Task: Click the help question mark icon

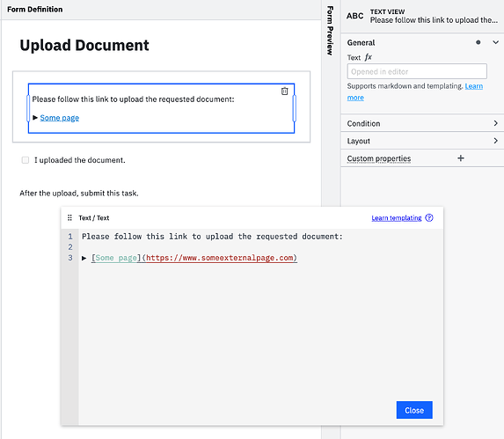Action: (429, 218)
